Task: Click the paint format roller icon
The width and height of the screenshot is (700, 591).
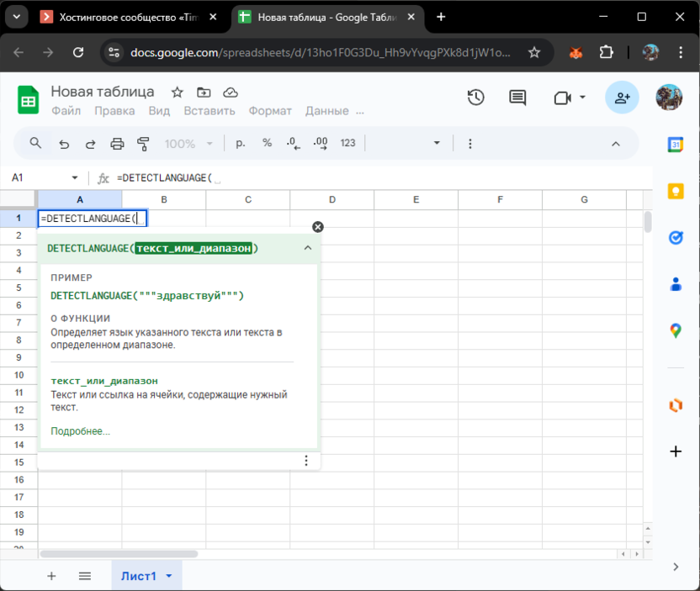Action: [x=143, y=144]
